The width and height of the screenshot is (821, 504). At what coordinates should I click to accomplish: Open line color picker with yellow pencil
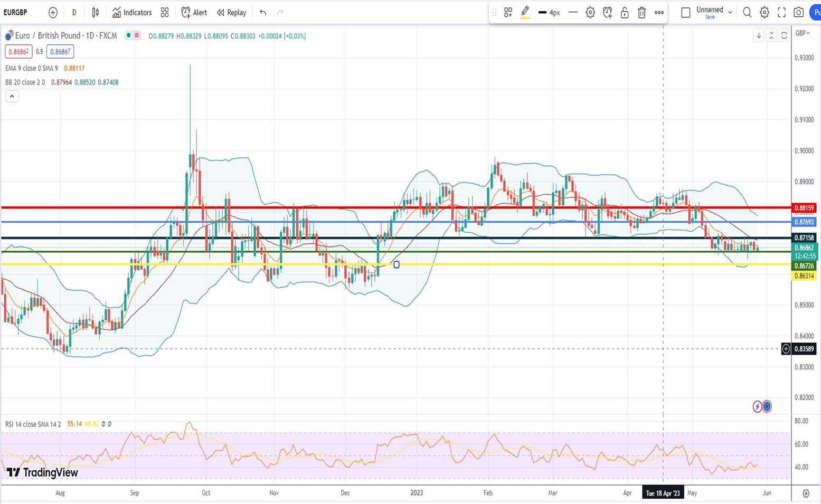525,12
